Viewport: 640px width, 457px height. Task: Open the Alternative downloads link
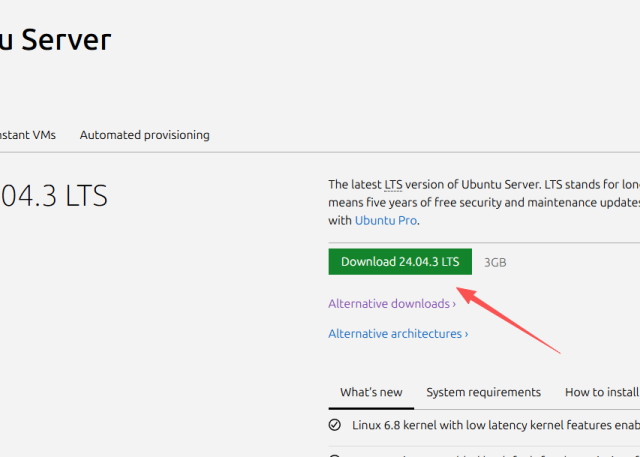(391, 303)
